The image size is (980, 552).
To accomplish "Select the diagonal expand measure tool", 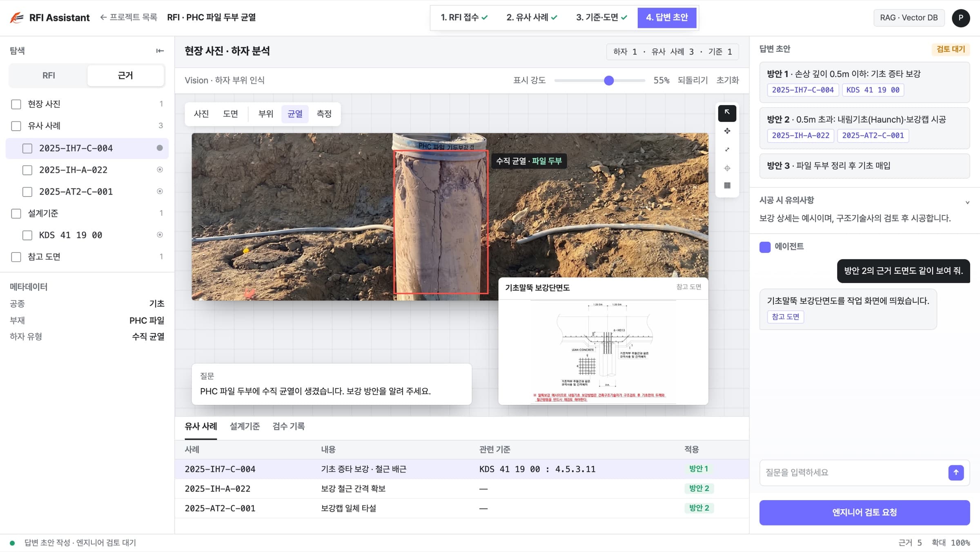I will click(x=727, y=150).
